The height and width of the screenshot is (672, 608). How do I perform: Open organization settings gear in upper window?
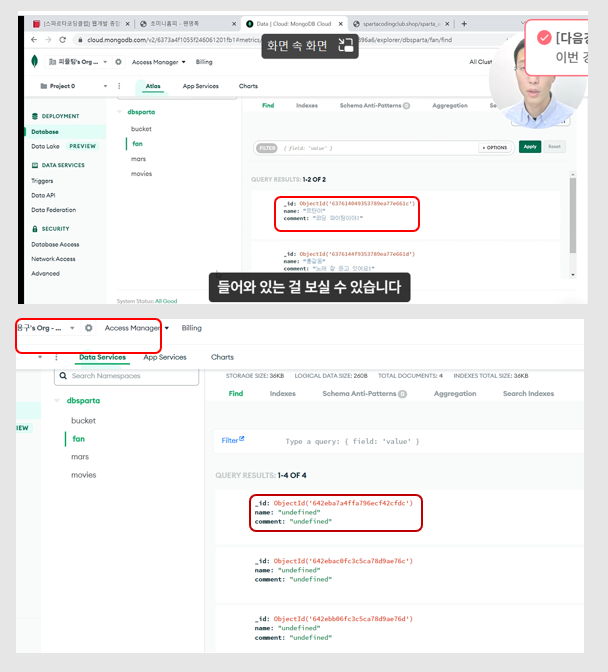(118, 62)
